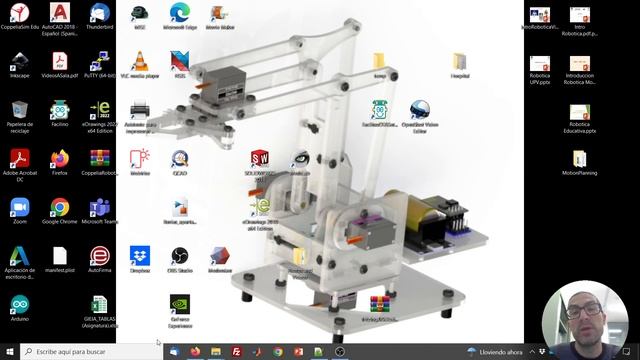Screen dimensions: 640x360
Task: Click the Dropbox tray icon
Action: click(542, 351)
